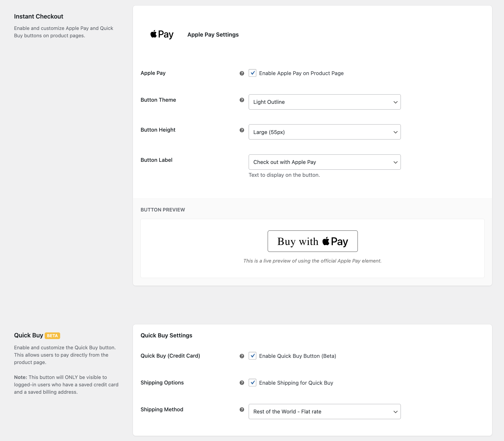
Task: Click 'Text to display on the button.' hint
Action: pyautogui.click(x=284, y=175)
